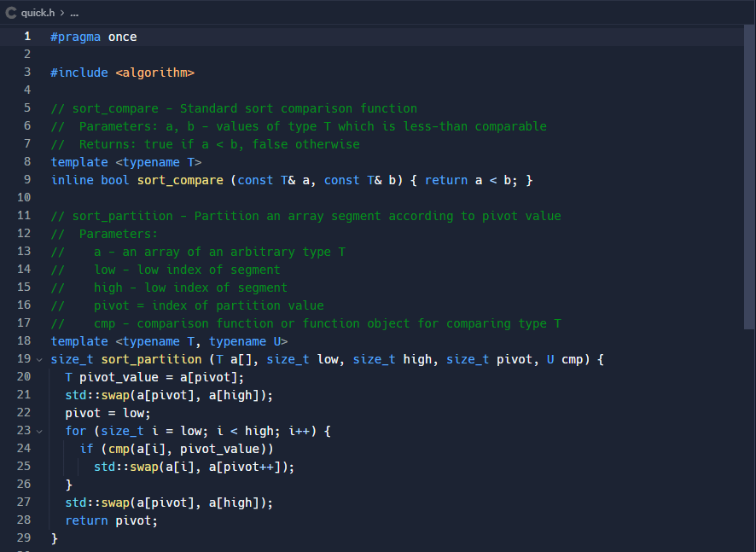Click the 'std::swap' call on line 27
The image size is (756, 552).
pos(97,503)
